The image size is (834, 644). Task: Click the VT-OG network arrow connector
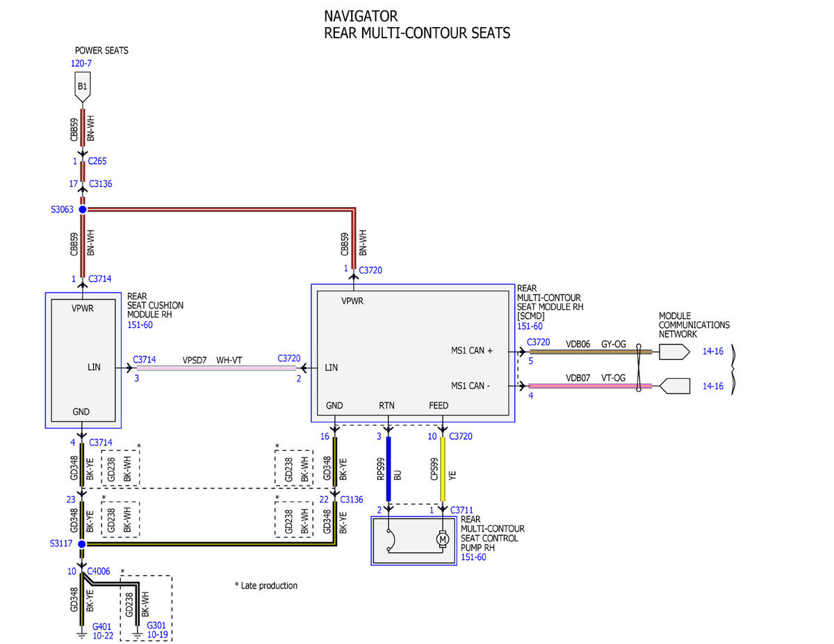pos(674,386)
